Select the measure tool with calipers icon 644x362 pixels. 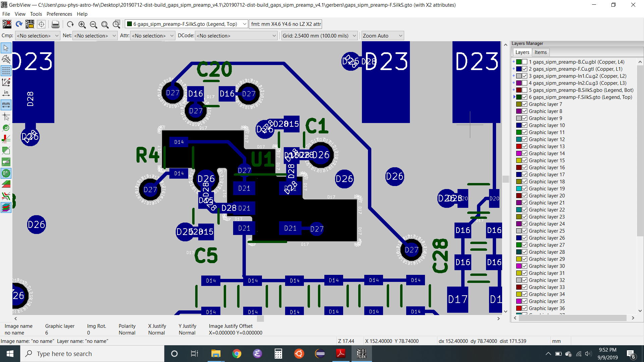[6, 59]
